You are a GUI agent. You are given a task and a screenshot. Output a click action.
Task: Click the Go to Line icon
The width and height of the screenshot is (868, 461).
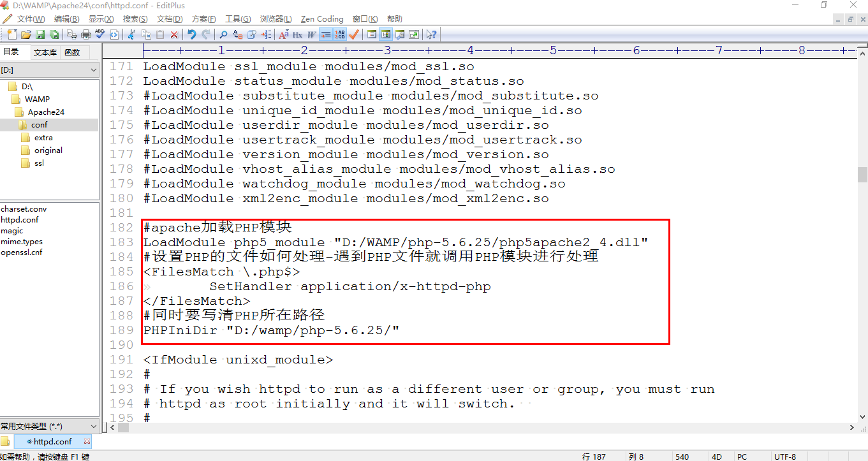266,34
